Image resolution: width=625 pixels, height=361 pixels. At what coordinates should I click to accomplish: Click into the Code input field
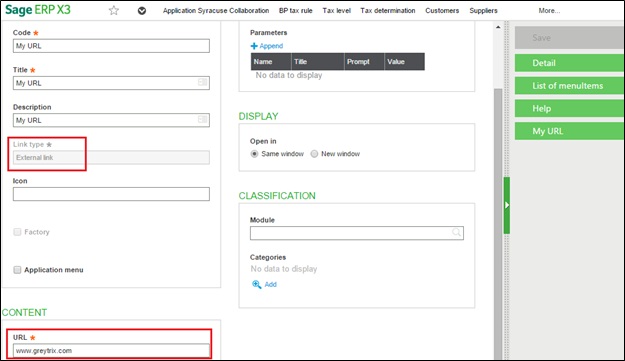coord(111,46)
